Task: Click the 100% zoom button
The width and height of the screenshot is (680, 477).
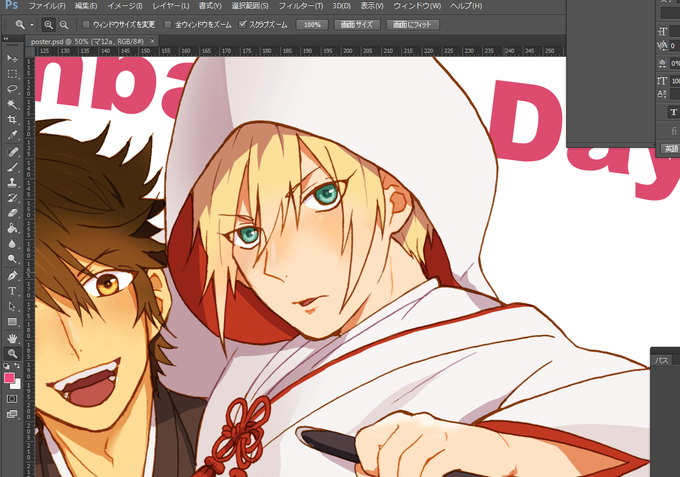Action: [x=312, y=25]
